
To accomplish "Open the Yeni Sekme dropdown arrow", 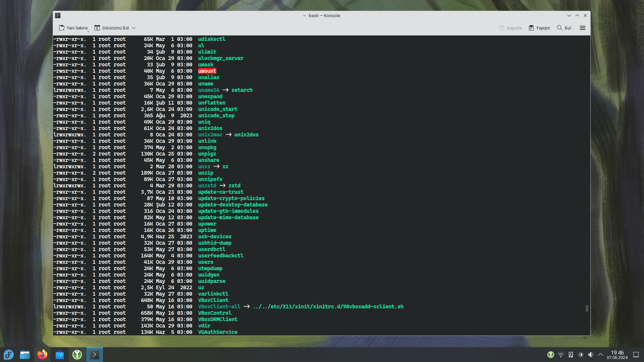I will tap(88, 31).
